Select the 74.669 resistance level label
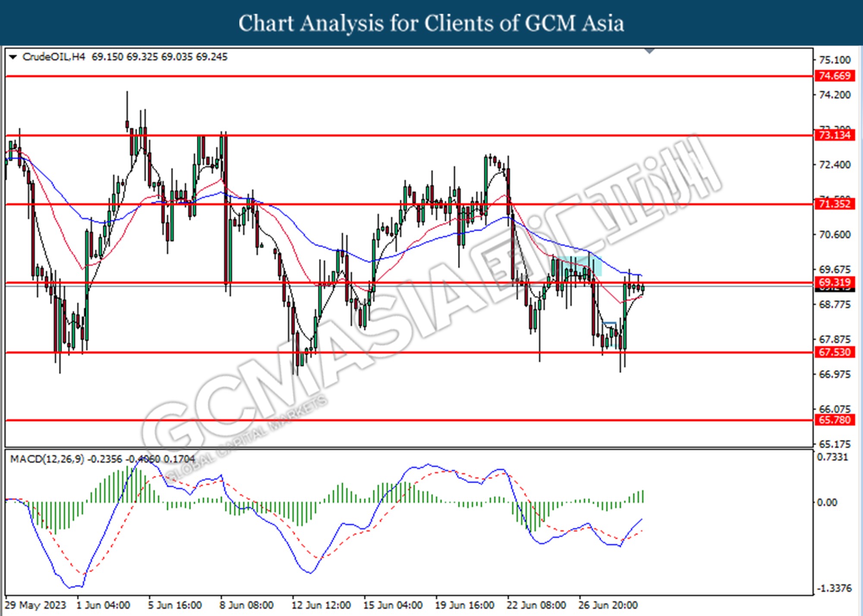Viewport: 863px width, 616px height. pyautogui.click(x=835, y=76)
